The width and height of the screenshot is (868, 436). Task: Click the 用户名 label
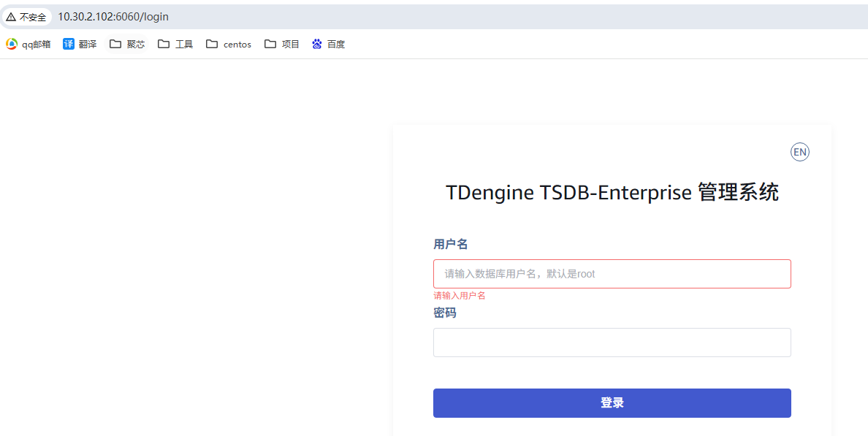[451, 244]
